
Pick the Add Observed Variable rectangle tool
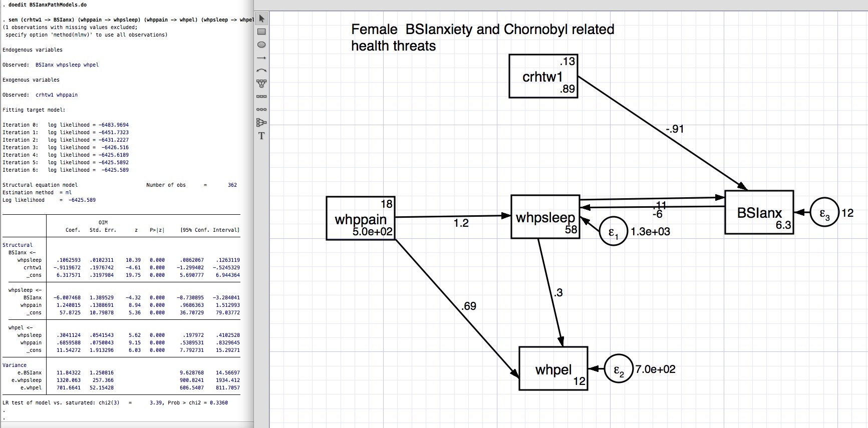pos(261,32)
